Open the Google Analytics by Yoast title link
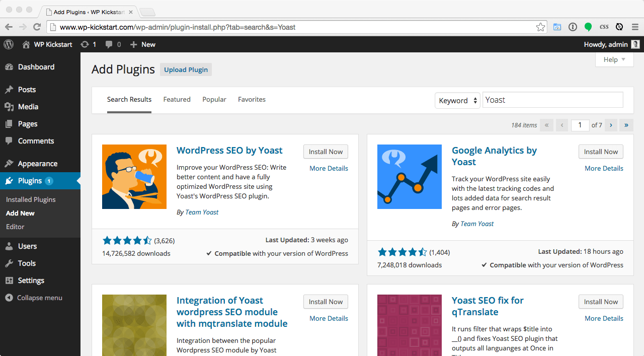644x356 pixels. 494,156
